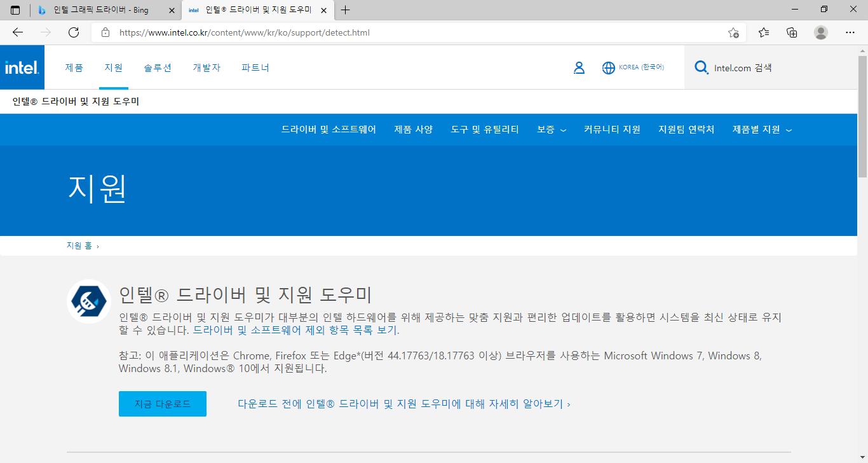Close the Bing search tab
The height and width of the screenshot is (463, 868).
(171, 10)
